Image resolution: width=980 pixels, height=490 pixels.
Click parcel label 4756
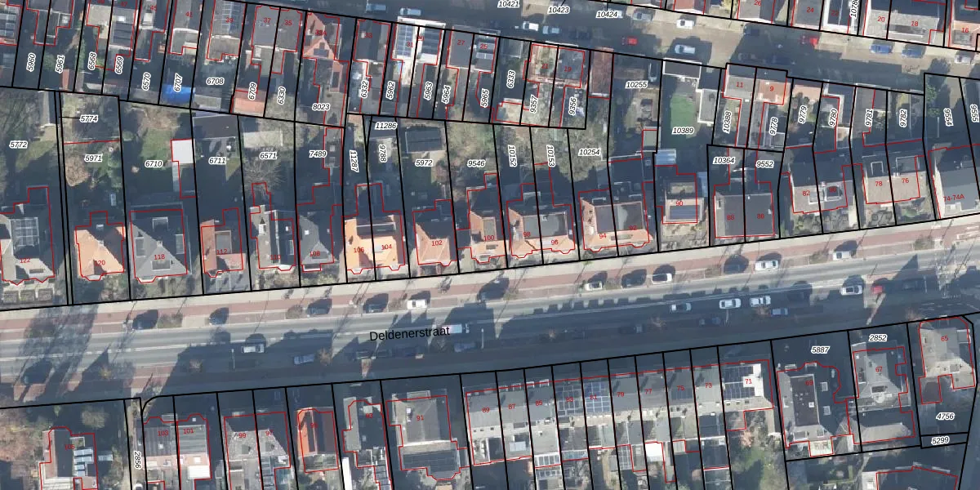tap(944, 416)
